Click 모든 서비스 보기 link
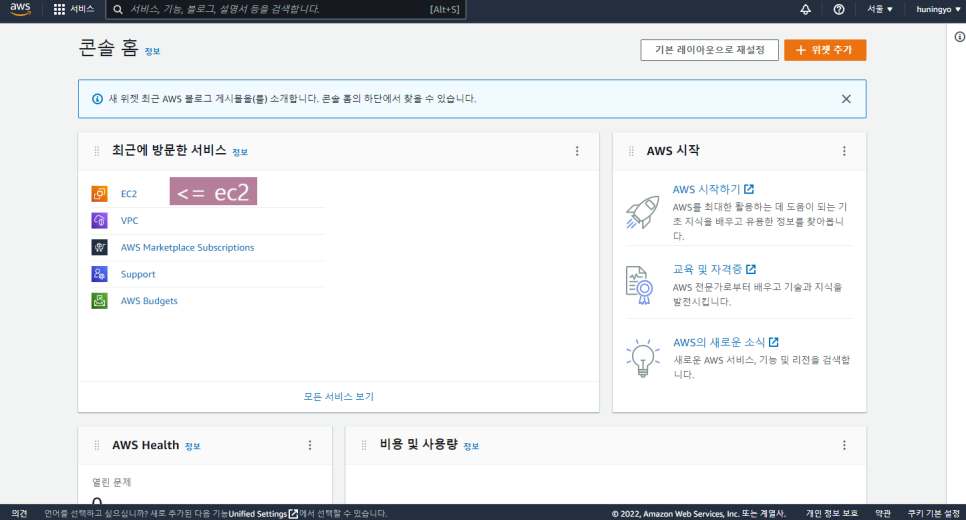This screenshot has width=966, height=520. (338, 396)
